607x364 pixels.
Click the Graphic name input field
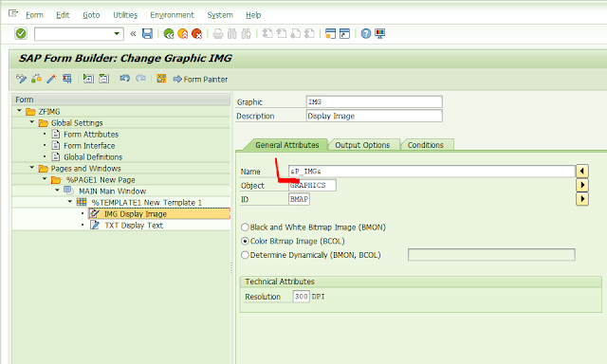point(374,101)
